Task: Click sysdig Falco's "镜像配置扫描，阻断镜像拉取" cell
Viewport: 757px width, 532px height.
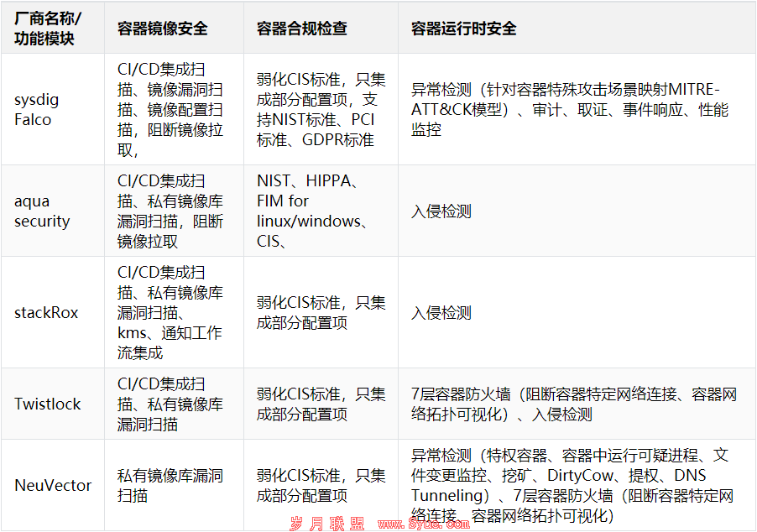Action: [175, 109]
